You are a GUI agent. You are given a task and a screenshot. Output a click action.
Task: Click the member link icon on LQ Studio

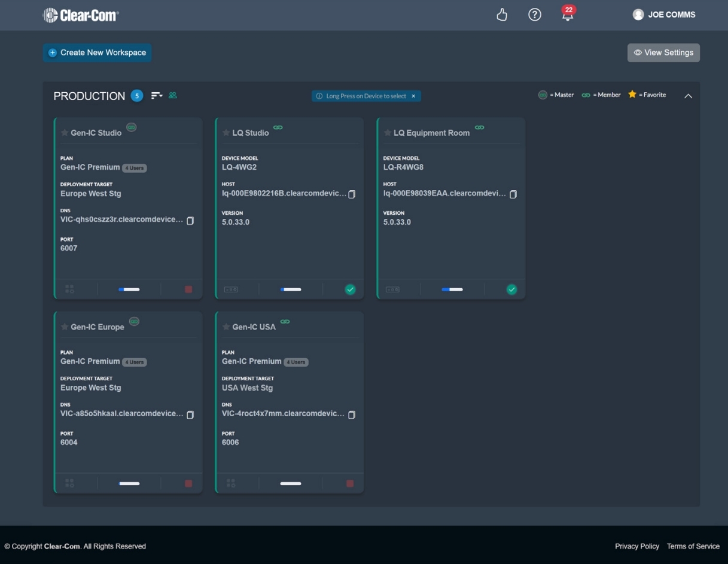(x=278, y=127)
